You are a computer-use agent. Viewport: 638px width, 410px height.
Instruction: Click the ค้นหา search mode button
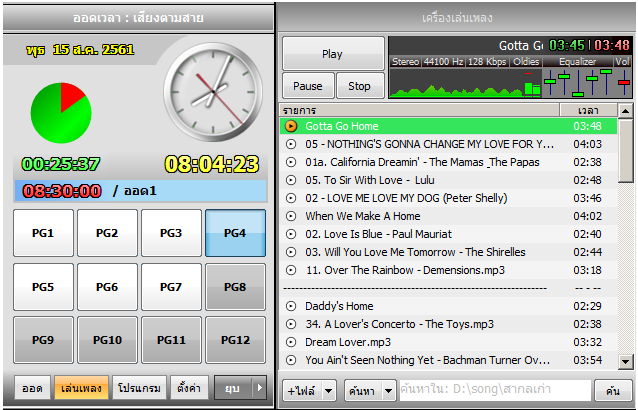click(x=363, y=391)
